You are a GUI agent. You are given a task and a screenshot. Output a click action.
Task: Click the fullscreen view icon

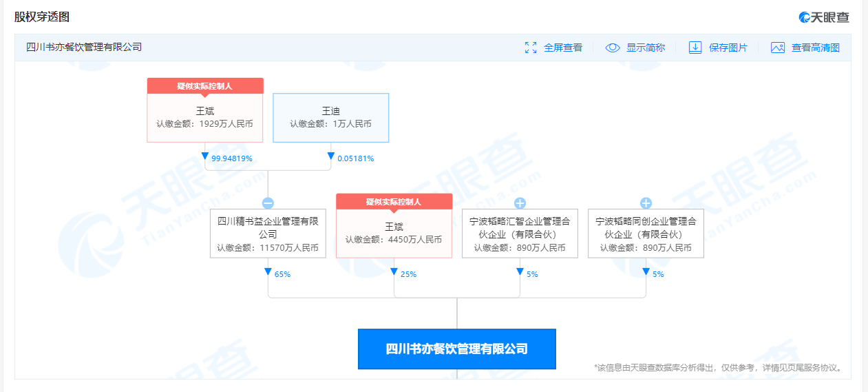531,48
